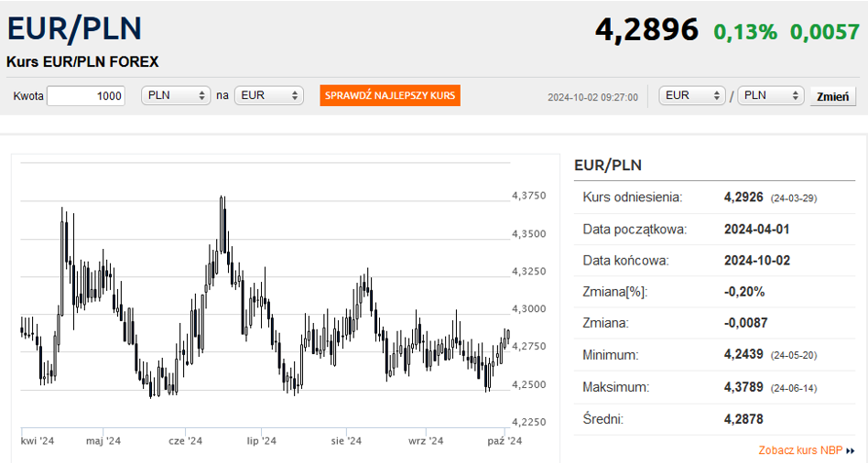Click the green 0,13% change figure
868x463 pixels.
tap(745, 32)
